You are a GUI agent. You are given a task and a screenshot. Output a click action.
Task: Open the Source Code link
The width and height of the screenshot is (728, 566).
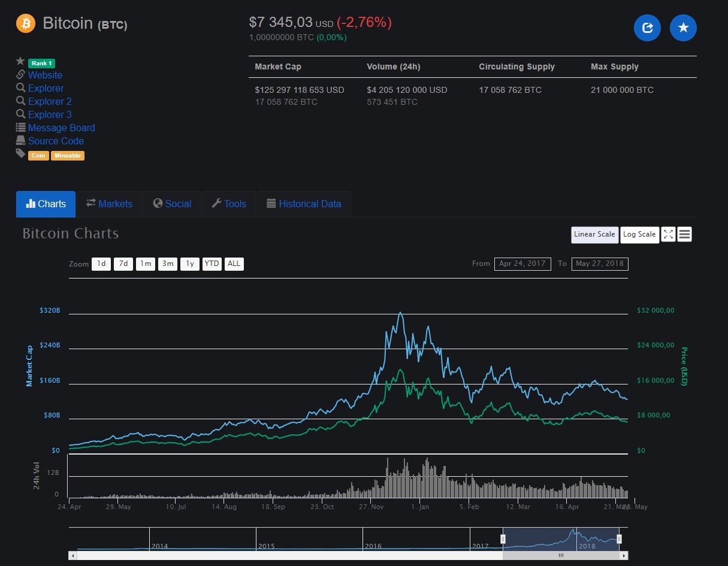click(x=56, y=141)
